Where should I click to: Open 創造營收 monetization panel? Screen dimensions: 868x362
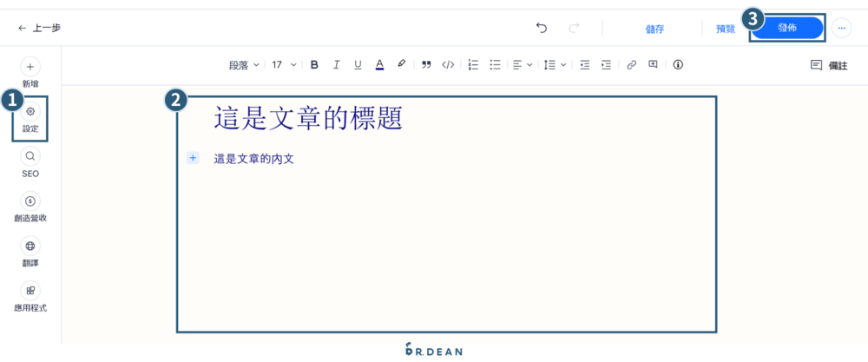pos(30,207)
